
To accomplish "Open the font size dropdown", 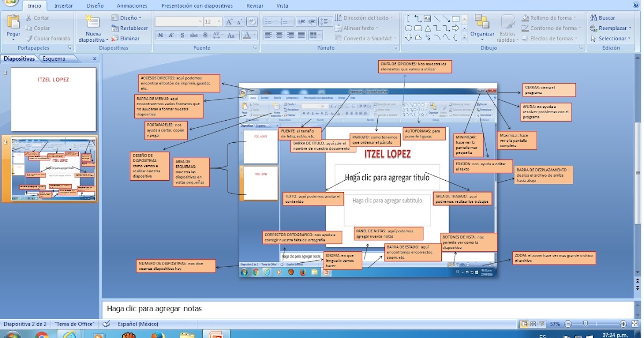I will click(x=218, y=21).
